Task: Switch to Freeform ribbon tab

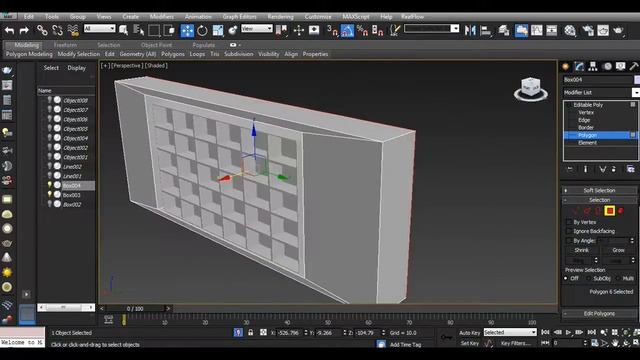Action: tap(65, 45)
